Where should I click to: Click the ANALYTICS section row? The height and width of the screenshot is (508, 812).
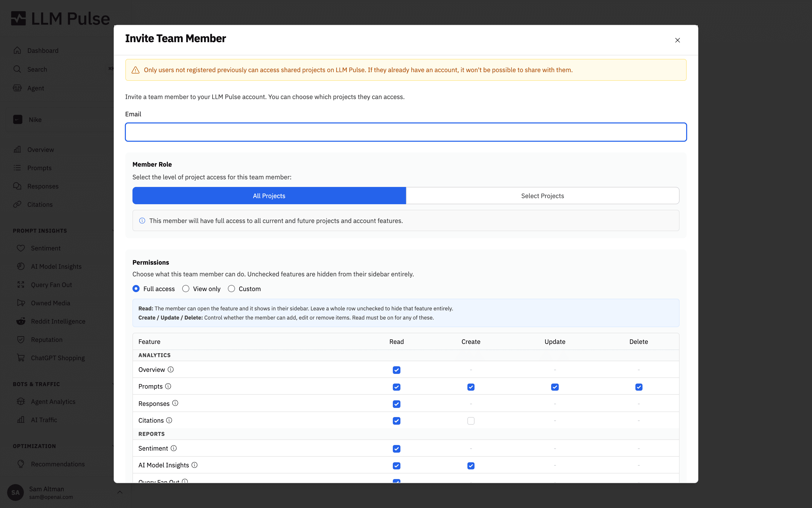point(406,355)
